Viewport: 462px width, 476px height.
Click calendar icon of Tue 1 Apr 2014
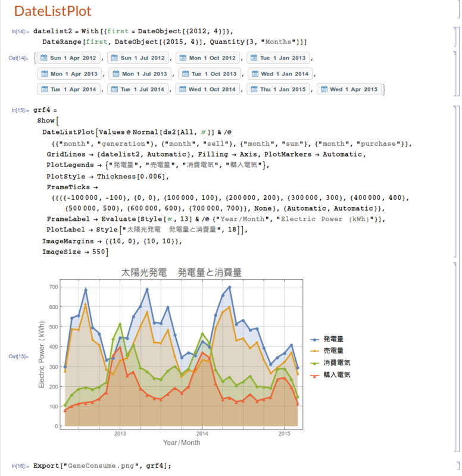point(45,89)
